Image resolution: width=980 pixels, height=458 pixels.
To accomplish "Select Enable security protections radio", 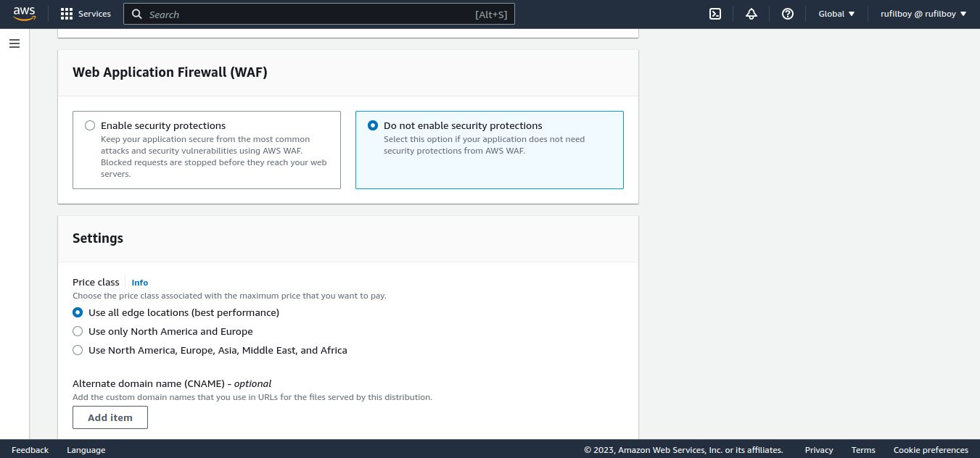I will pos(90,125).
